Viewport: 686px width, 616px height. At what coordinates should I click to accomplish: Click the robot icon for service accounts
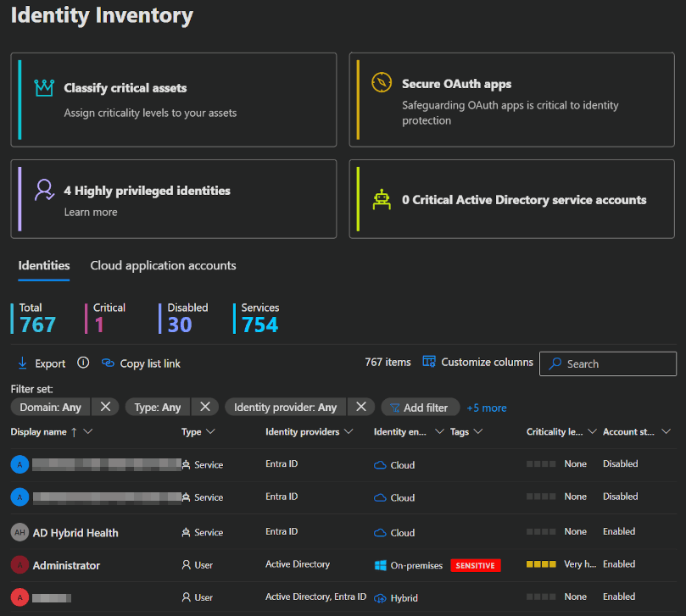pos(382,200)
